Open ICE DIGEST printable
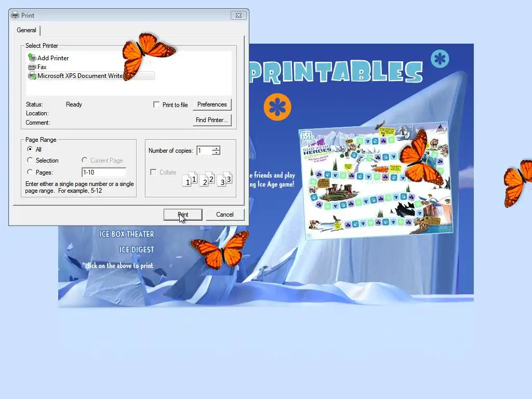Screen dimensions: 532x399 point(137,250)
